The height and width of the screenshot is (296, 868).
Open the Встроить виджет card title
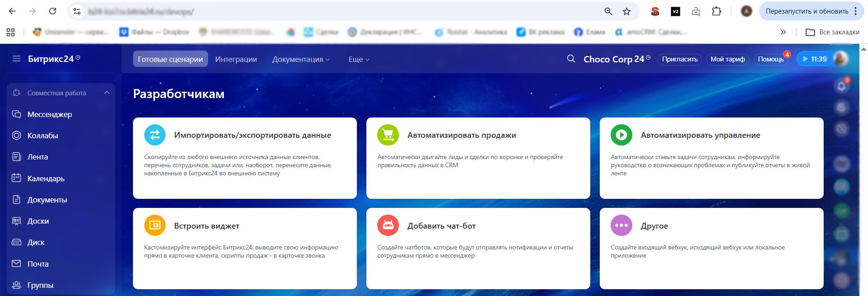(x=206, y=226)
